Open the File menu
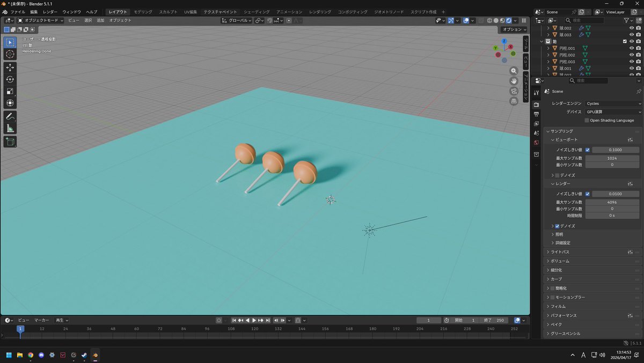This screenshot has height=363, width=644. (18, 12)
